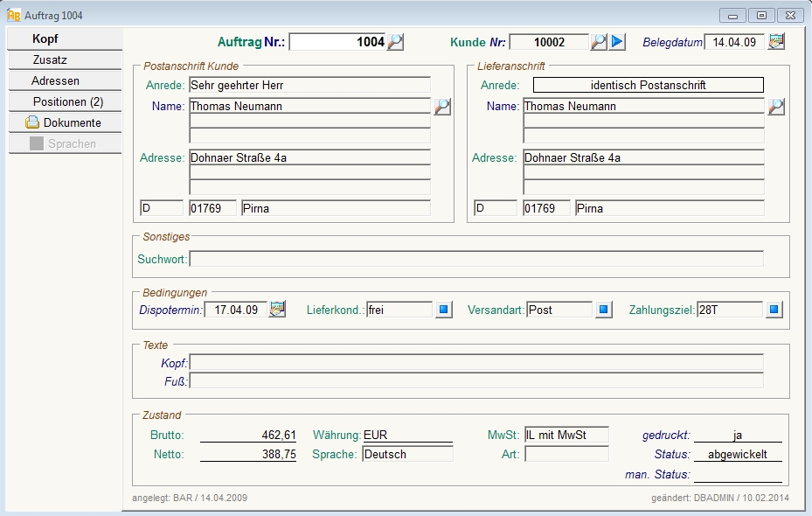812x516 pixels.
Task: Open the Positionen (2) tab
Action: coord(65,102)
